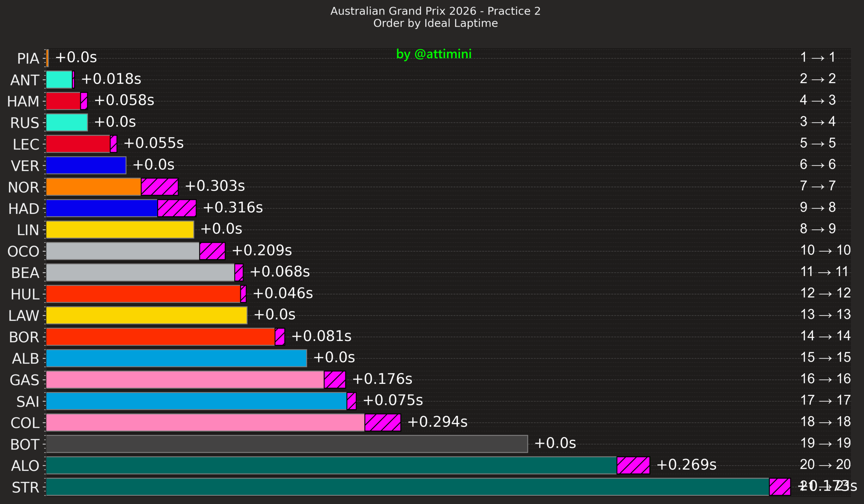Click the +0.316s label next to HAD

pos(233,207)
